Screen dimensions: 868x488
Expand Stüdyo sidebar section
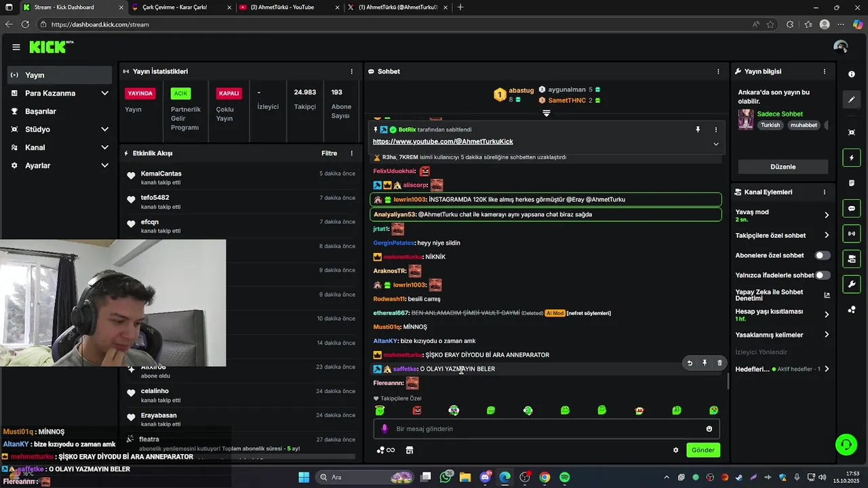(x=104, y=129)
